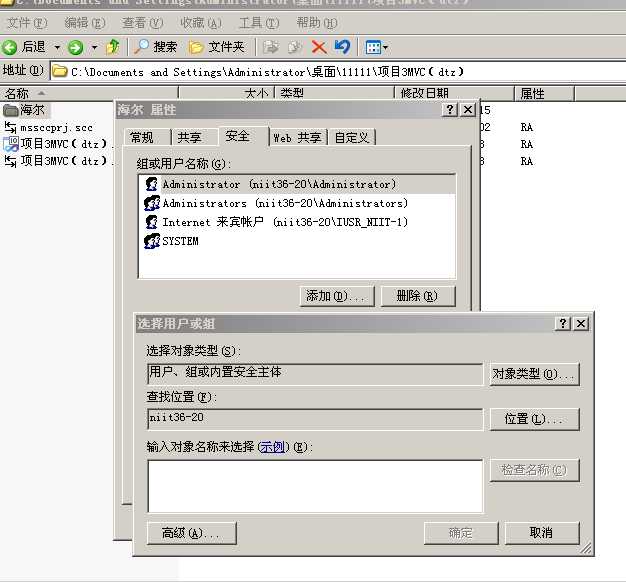Switch to the 自定义 tab
This screenshot has width=626, height=583.
[x=352, y=137]
